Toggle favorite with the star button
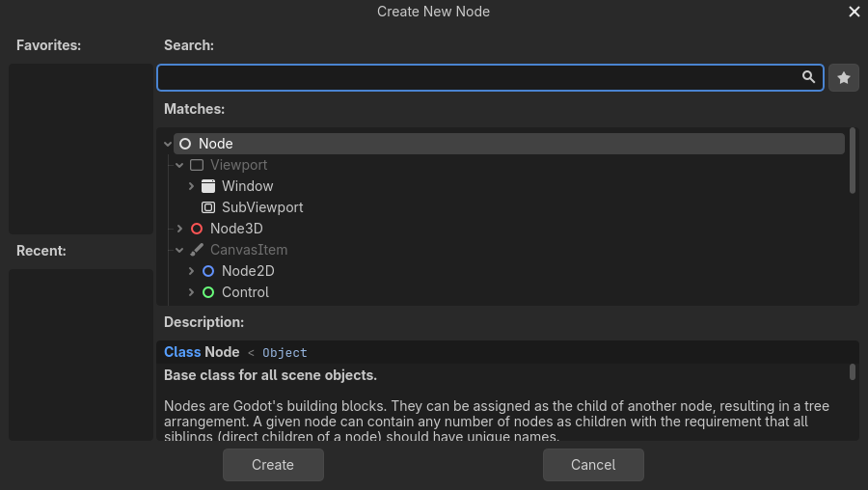868x490 pixels. click(844, 78)
